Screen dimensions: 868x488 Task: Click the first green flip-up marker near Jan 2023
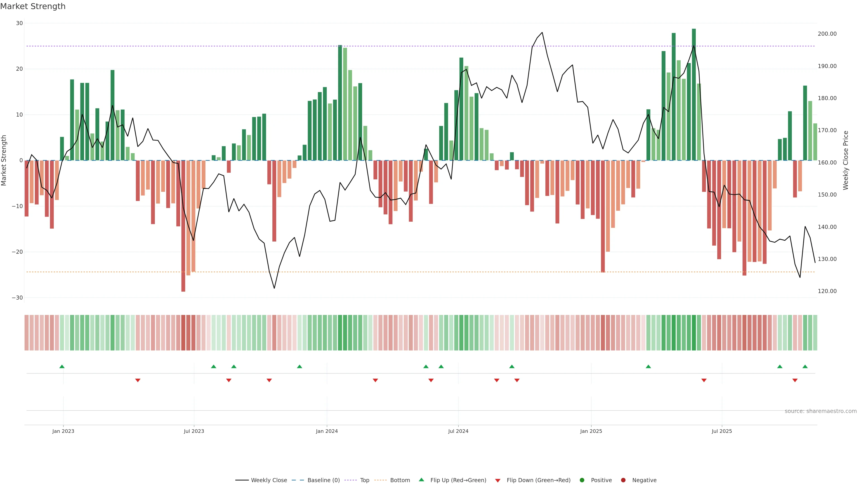pyautogui.click(x=62, y=366)
